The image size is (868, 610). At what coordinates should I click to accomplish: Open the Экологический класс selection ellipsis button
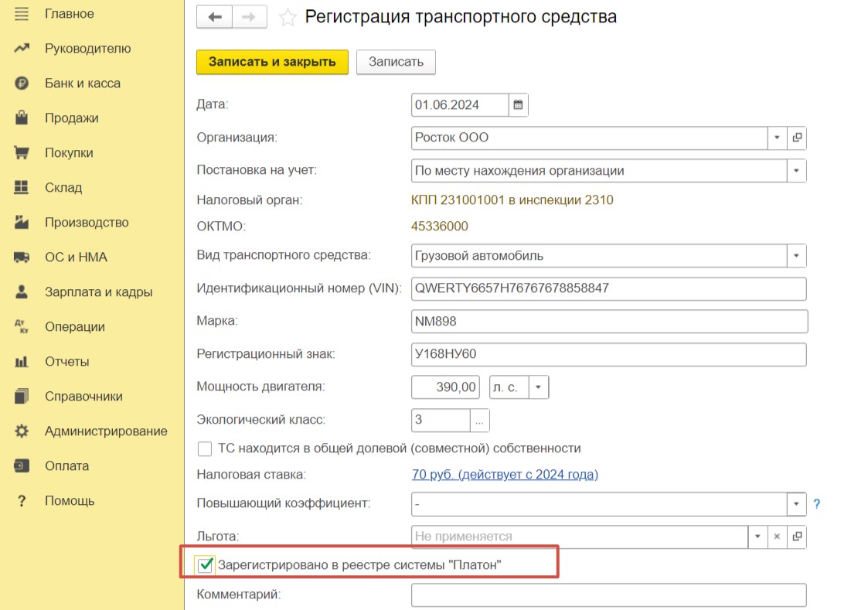(479, 420)
